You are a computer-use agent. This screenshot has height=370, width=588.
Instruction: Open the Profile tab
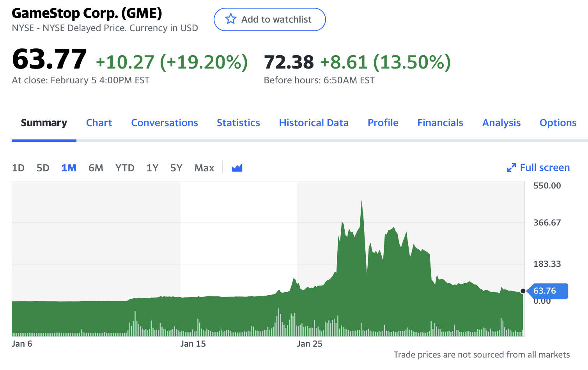click(x=383, y=123)
